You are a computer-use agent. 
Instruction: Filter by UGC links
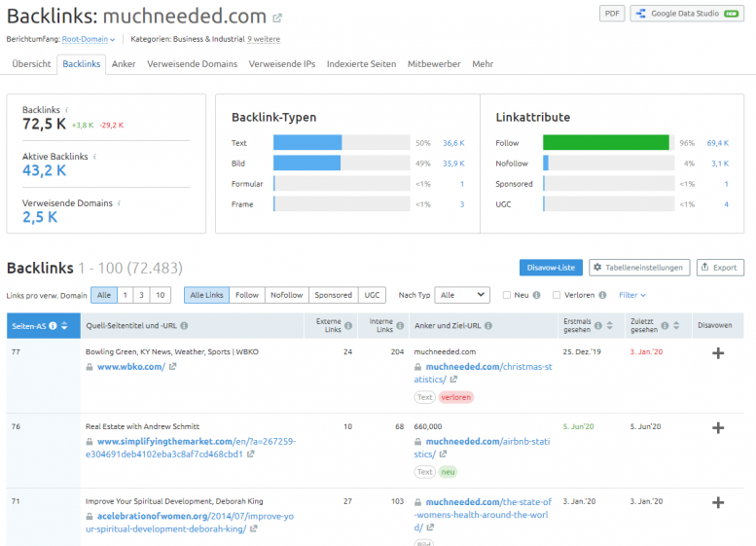[373, 295]
